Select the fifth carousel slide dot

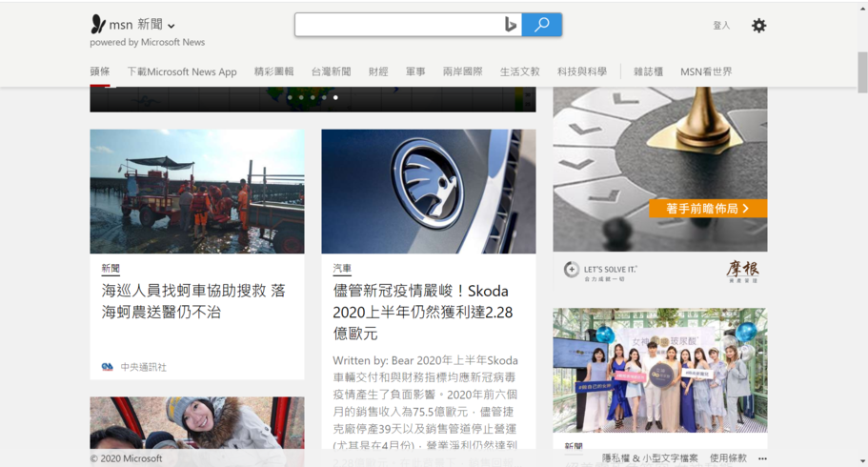click(x=335, y=97)
